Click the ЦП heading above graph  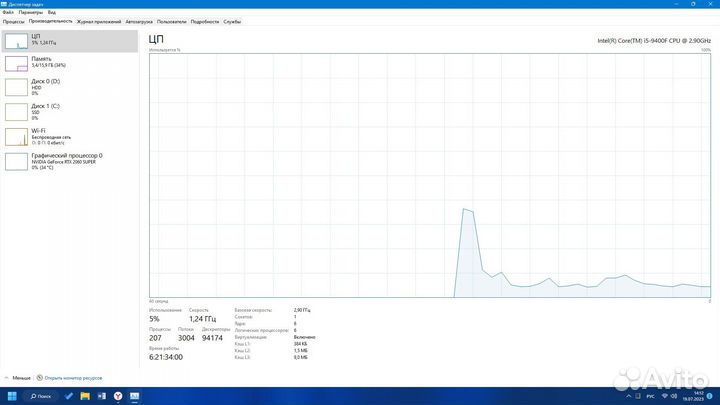pos(156,39)
